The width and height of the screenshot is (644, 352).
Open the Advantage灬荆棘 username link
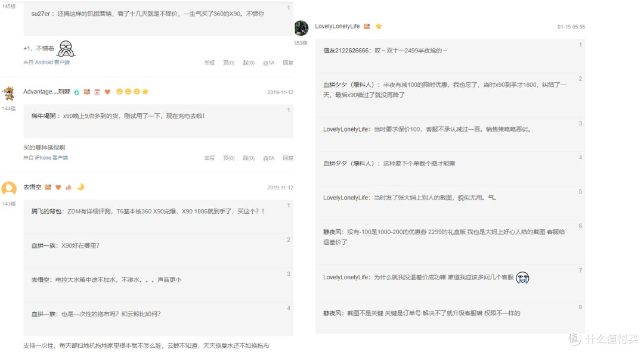click(47, 92)
